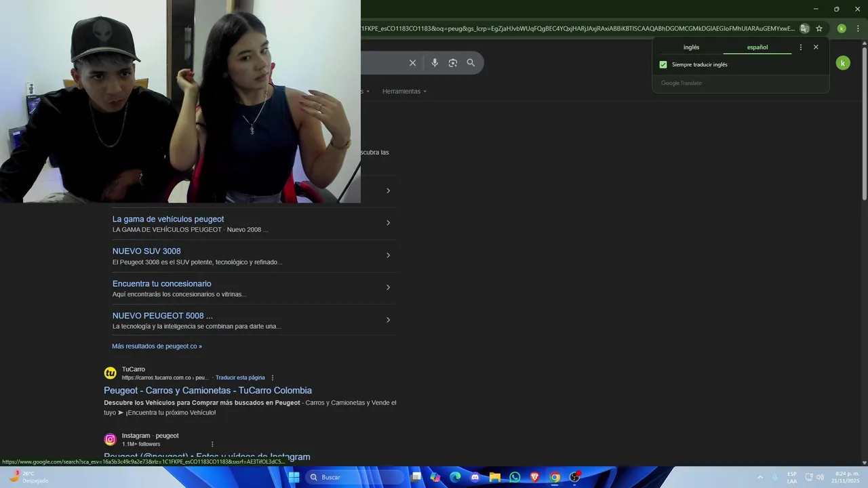This screenshot has width=868, height=488.
Task: Switch translation to inglés tab
Action: tap(691, 47)
